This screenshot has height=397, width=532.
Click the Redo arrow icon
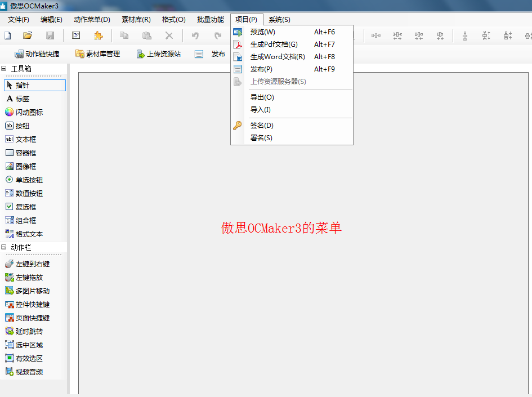tap(217, 35)
